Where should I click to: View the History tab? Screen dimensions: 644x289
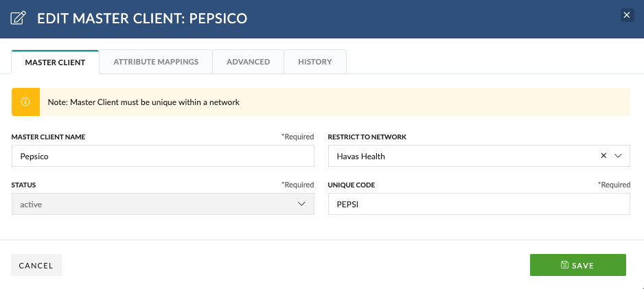click(x=315, y=62)
